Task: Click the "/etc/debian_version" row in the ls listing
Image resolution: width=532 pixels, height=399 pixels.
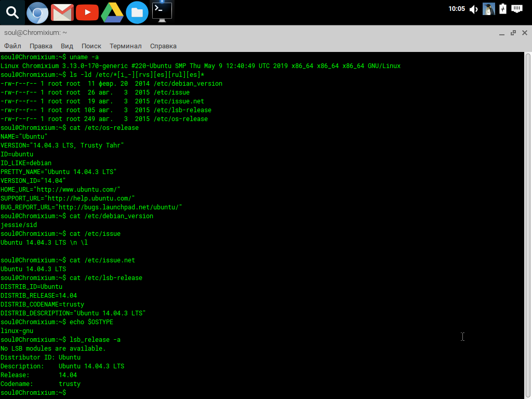Action: (x=111, y=84)
